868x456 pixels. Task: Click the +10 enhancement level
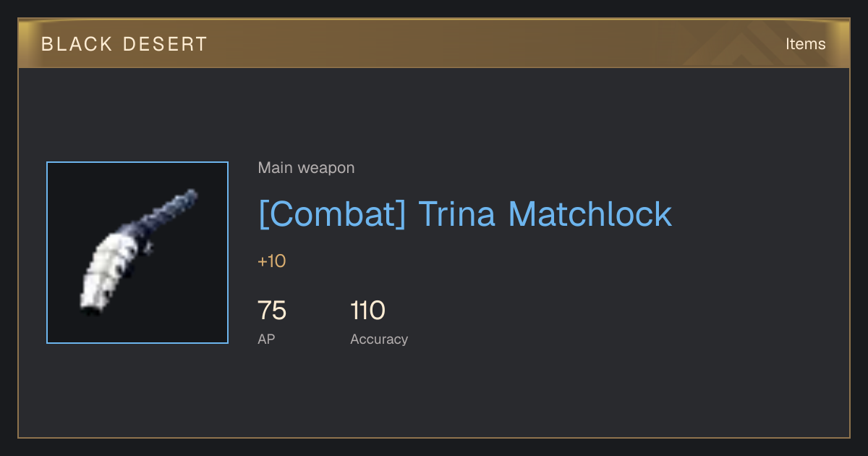272,261
